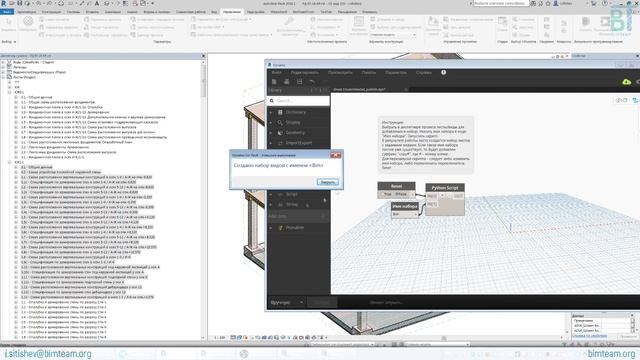640x360 pixels.
Task: Click Dynamo Undo toolbar icon
Action: pyautogui.click(x=312, y=82)
